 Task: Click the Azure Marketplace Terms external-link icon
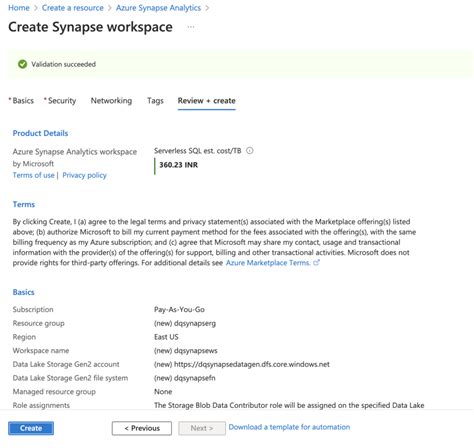click(316, 263)
